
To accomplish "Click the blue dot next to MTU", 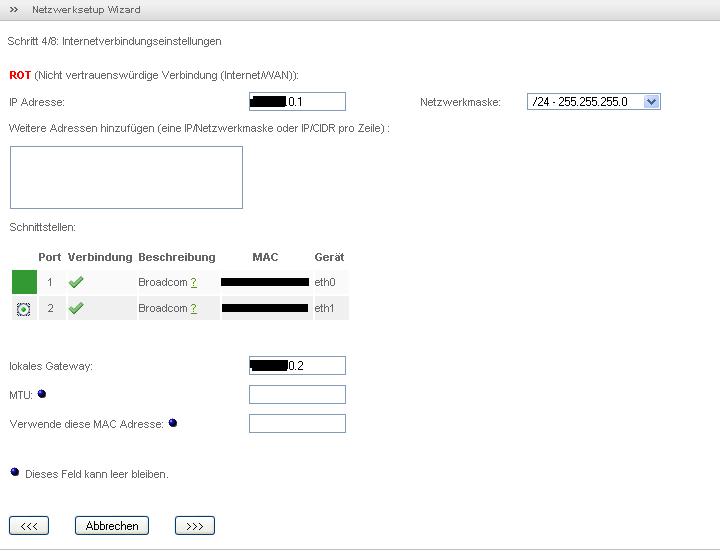I will pos(44,394).
